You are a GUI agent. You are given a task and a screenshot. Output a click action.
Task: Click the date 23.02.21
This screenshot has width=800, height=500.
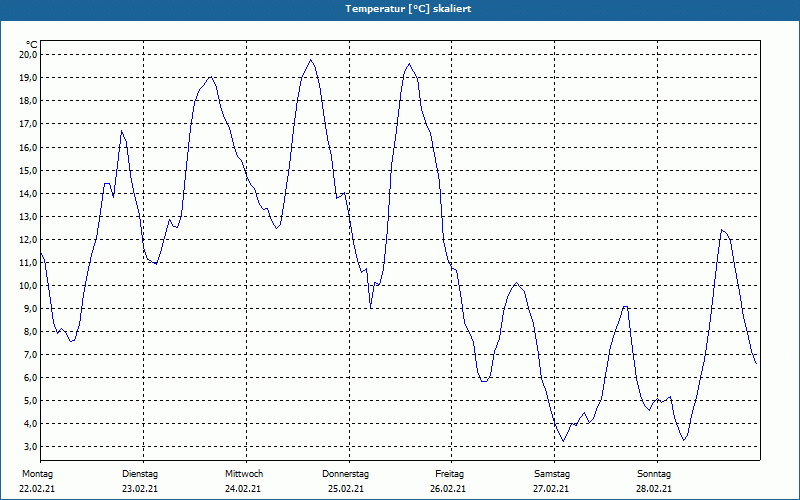pos(140,489)
